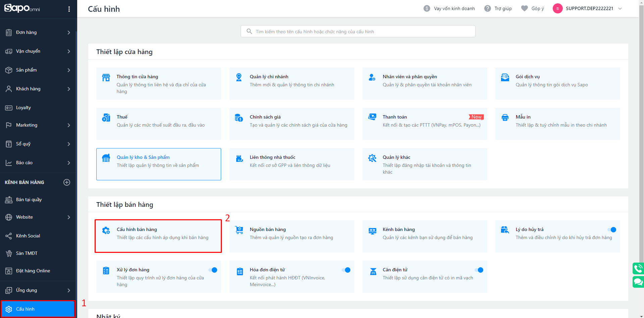Click the search magnifier icon

pos(249,31)
